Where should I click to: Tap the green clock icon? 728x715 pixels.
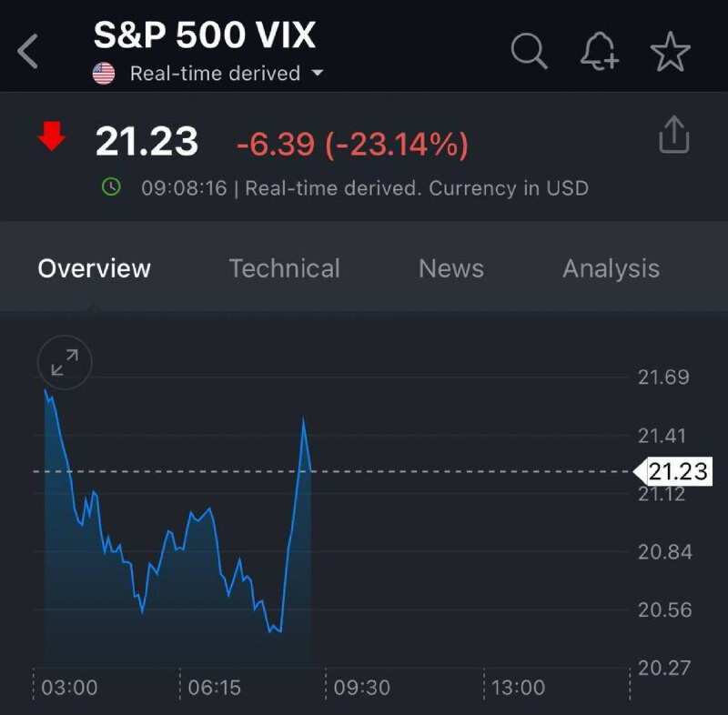(111, 187)
